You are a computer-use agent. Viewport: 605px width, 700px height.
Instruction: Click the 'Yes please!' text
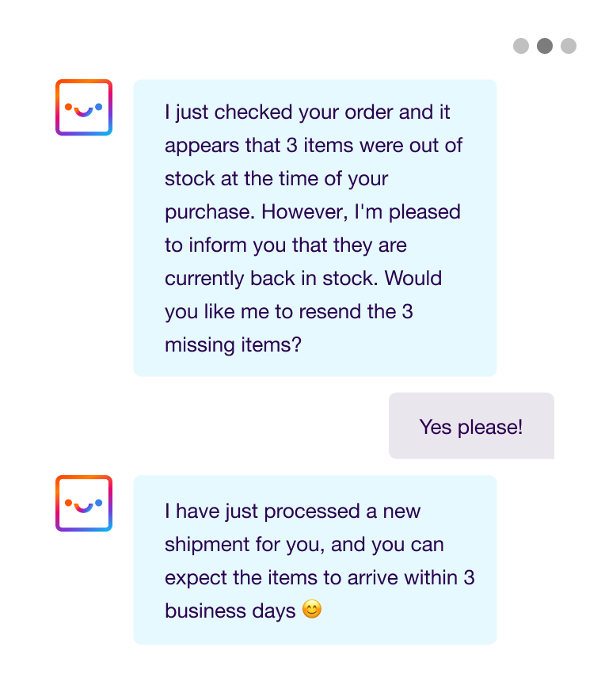point(471,427)
